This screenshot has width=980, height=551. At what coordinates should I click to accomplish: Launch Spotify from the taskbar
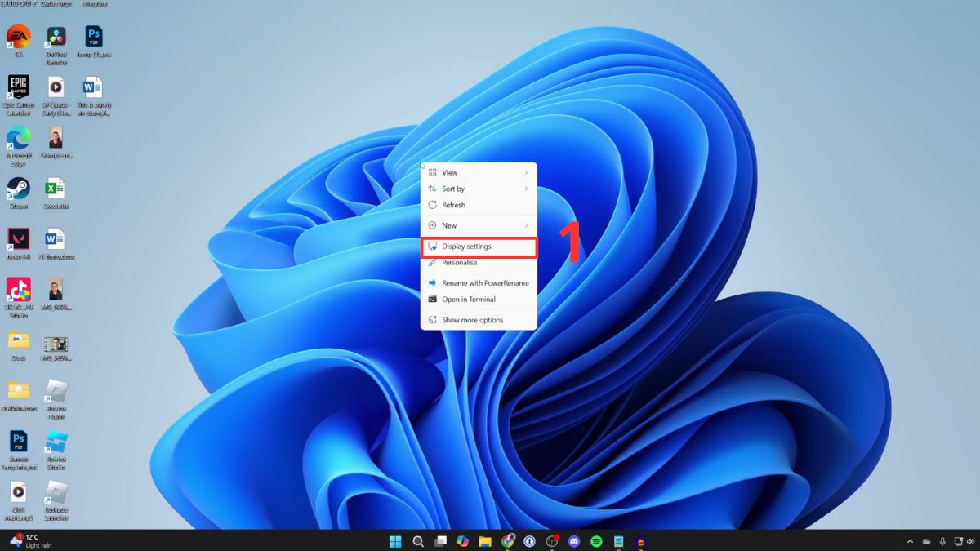click(597, 540)
